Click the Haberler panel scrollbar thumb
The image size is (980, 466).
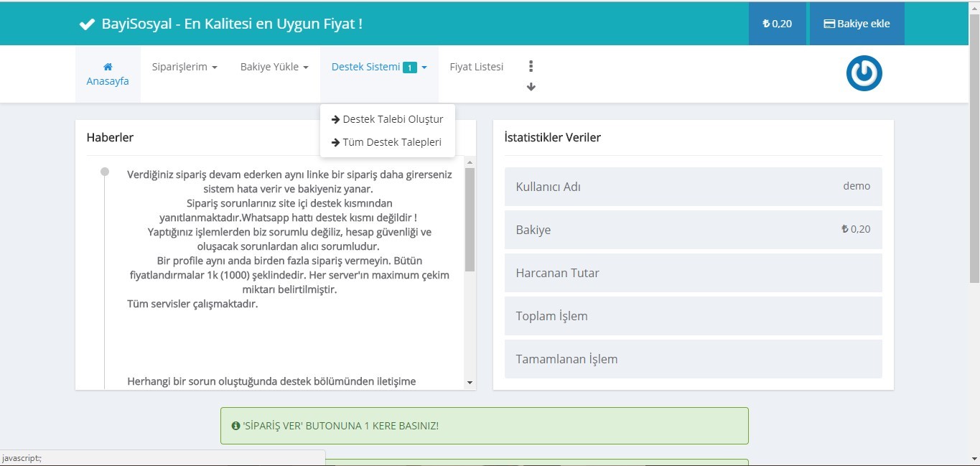[470, 219]
